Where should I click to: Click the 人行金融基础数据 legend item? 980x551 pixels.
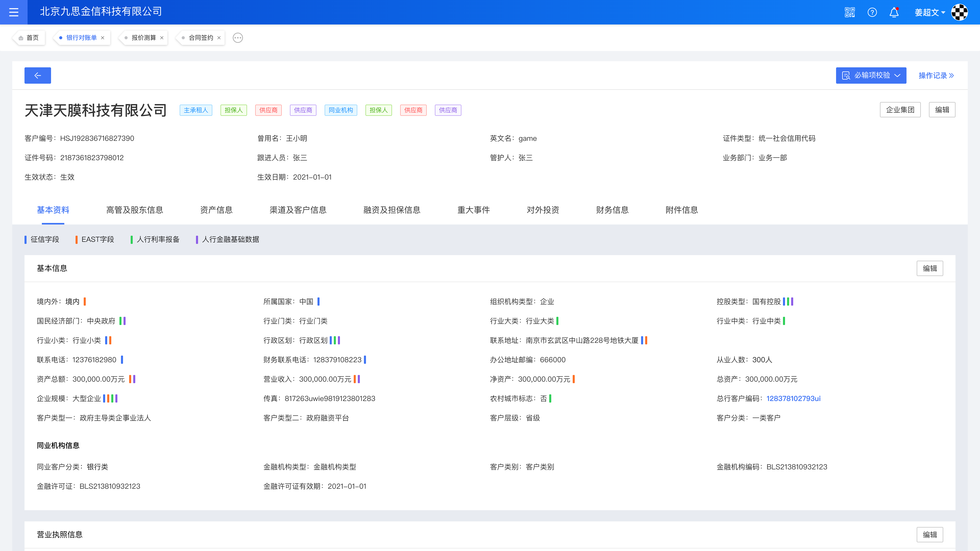tap(227, 240)
